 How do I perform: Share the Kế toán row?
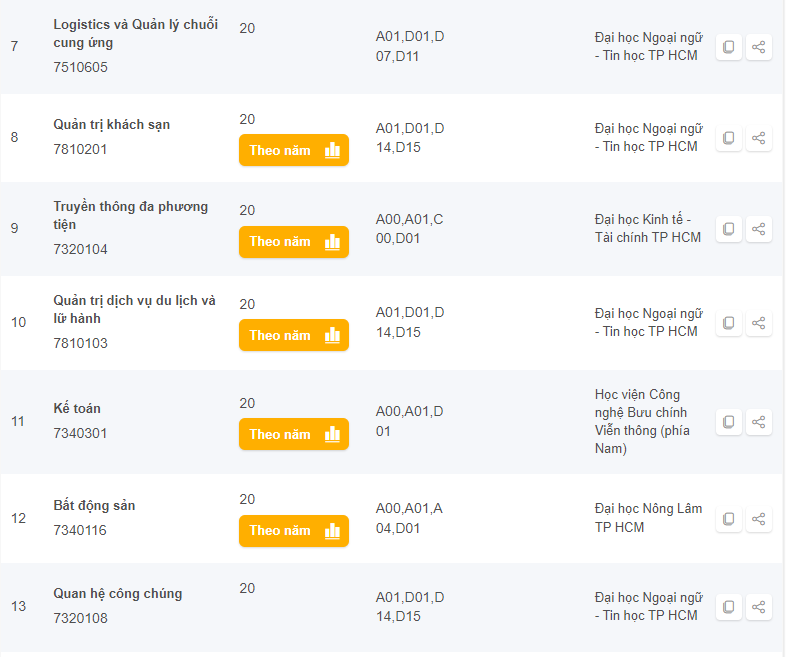pos(759,422)
